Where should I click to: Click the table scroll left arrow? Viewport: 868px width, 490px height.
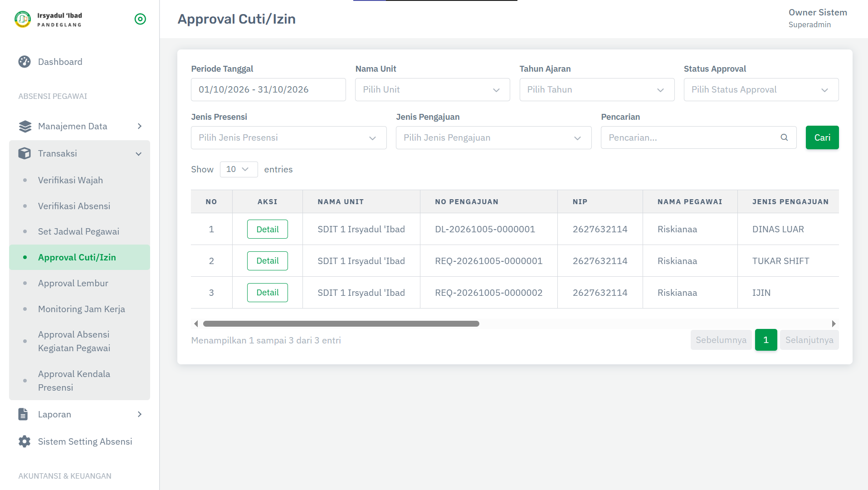pyautogui.click(x=196, y=323)
